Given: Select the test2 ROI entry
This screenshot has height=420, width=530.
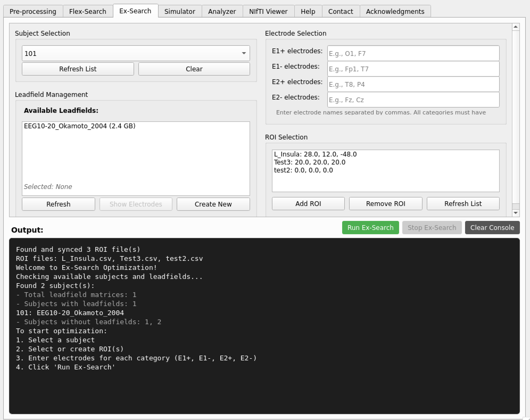Looking at the screenshot, I should [386, 170].
